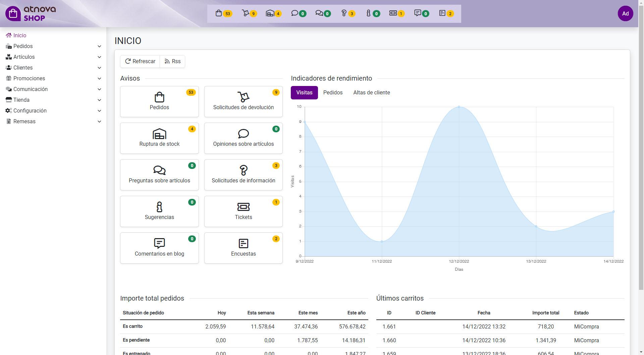Click the Es pendiente row label
Viewport: 644px width, 355px height.
point(136,340)
